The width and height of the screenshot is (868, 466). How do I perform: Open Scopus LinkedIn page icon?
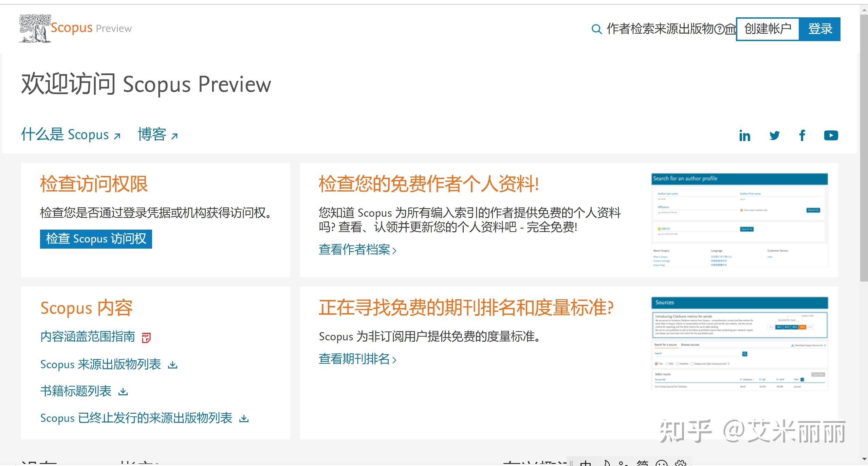(744, 136)
